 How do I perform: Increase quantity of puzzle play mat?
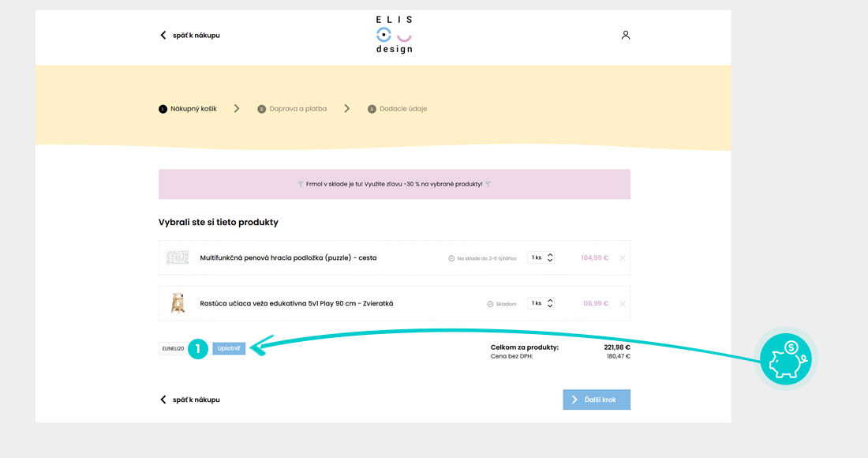tap(550, 255)
